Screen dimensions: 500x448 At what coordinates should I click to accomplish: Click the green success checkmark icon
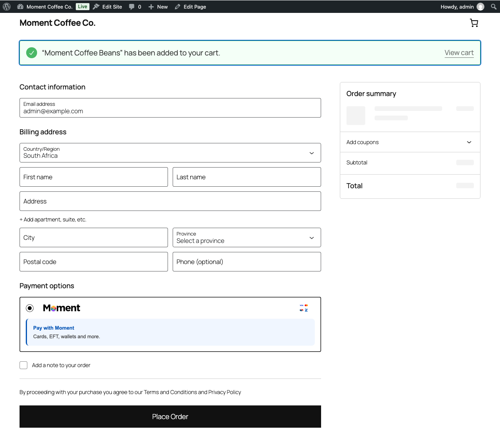(x=32, y=53)
